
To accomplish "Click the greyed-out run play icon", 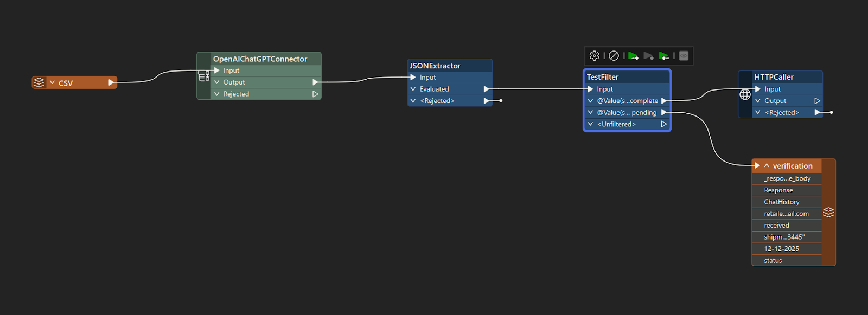I will [x=648, y=56].
